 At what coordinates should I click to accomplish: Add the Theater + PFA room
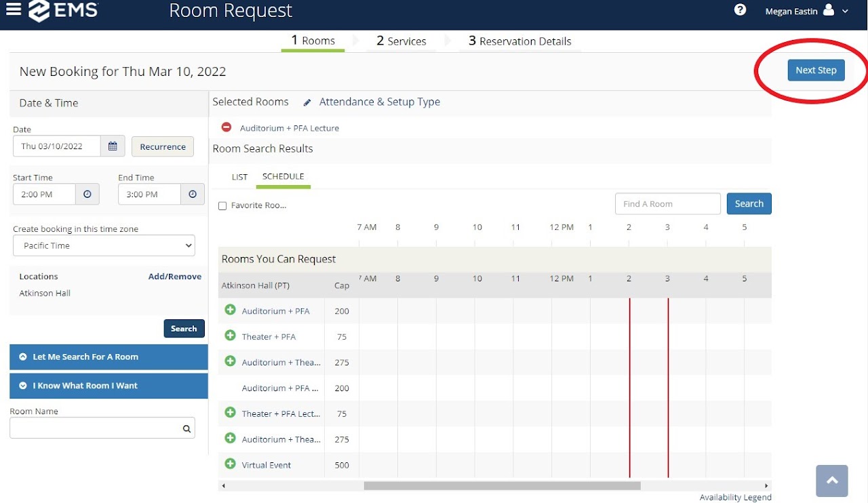pyautogui.click(x=230, y=336)
